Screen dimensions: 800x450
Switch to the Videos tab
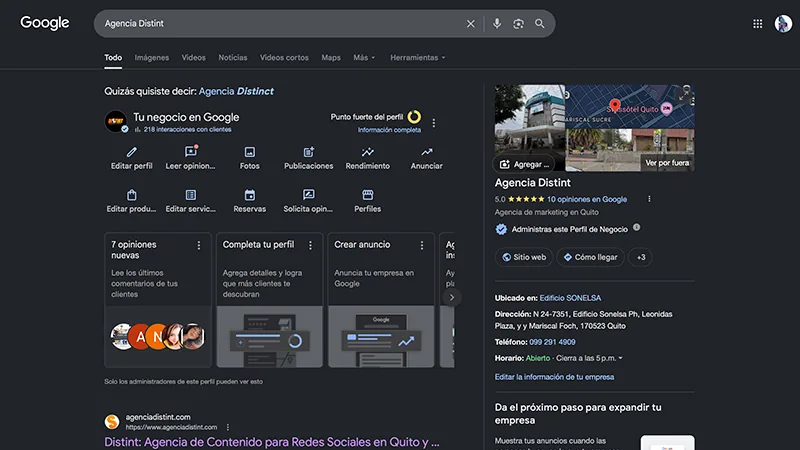[194, 58]
